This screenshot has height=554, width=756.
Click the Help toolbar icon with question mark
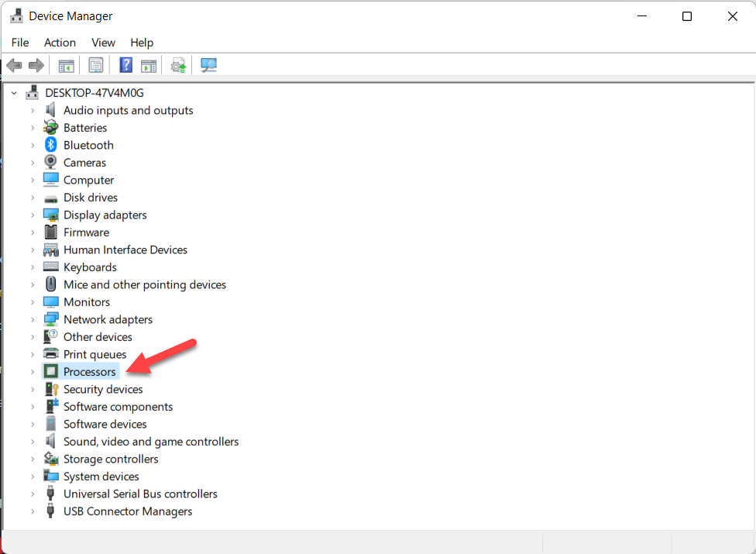tap(125, 66)
